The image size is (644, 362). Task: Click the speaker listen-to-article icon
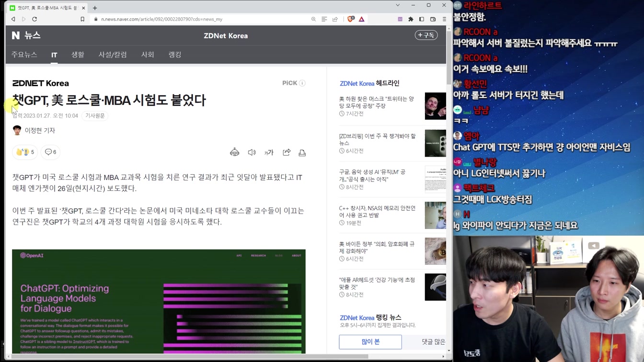[252, 152]
